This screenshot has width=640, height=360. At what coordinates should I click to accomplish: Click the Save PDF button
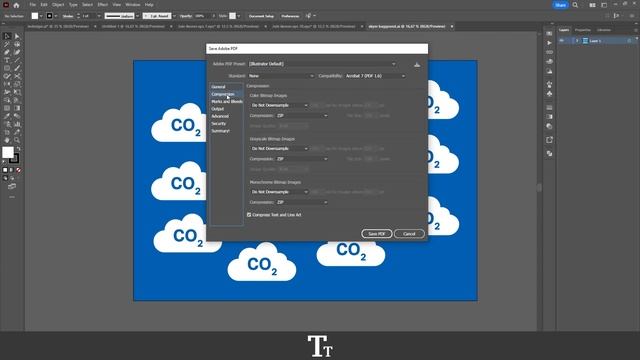pos(377,234)
